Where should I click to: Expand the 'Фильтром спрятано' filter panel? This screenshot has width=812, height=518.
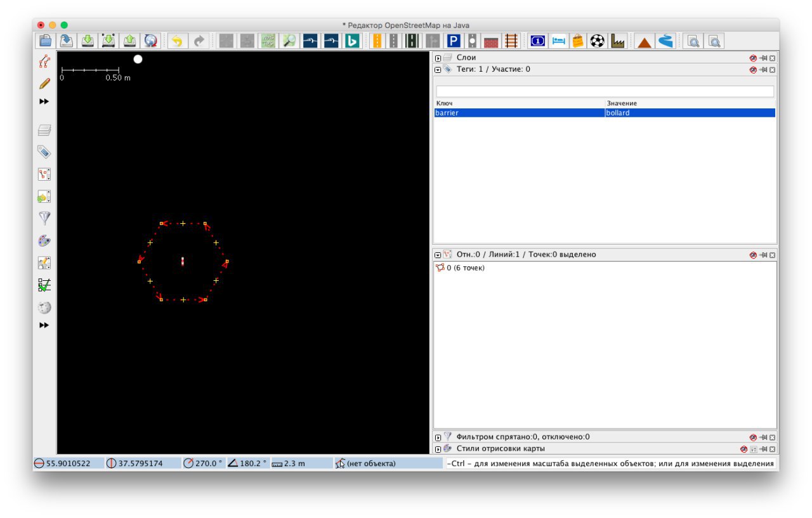[x=438, y=437]
